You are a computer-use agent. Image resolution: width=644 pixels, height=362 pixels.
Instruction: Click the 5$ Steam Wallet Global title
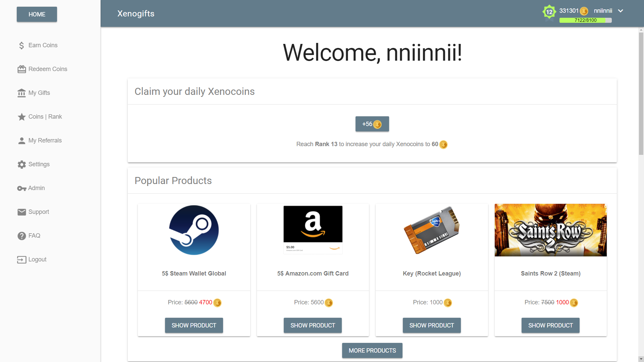pyautogui.click(x=194, y=274)
